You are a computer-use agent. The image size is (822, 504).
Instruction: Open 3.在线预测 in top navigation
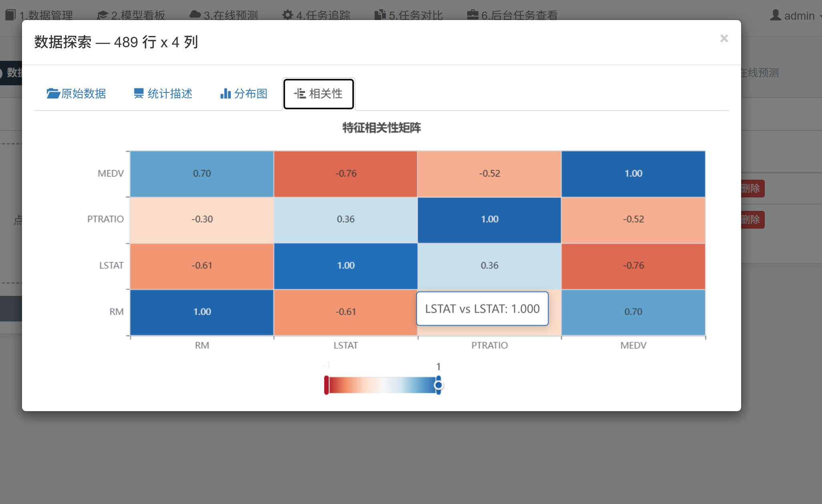point(224,15)
